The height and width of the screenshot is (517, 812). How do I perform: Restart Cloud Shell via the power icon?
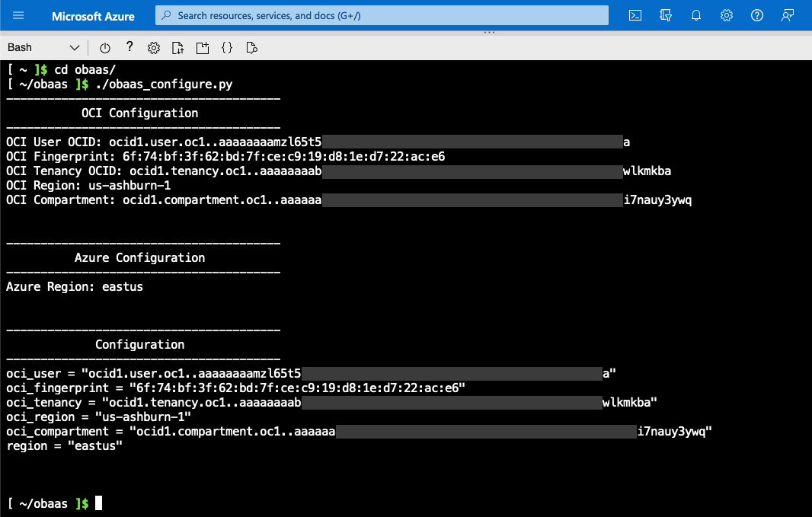[x=104, y=47]
